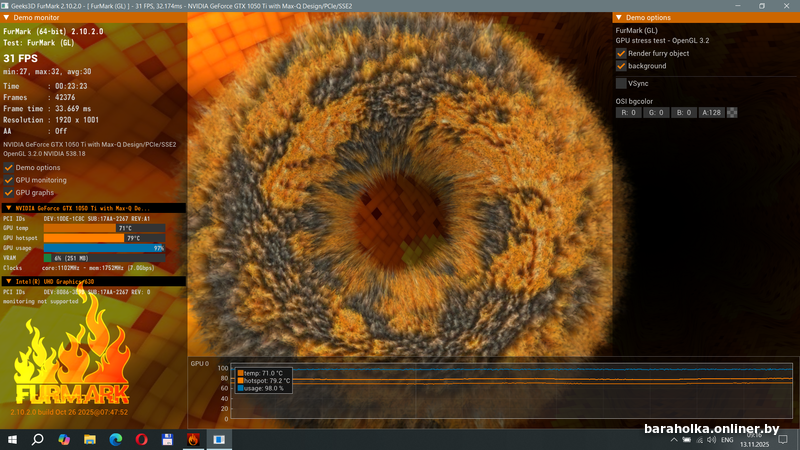The image size is (800, 450).
Task: Disable the Render furry object checkbox
Action: click(x=621, y=53)
